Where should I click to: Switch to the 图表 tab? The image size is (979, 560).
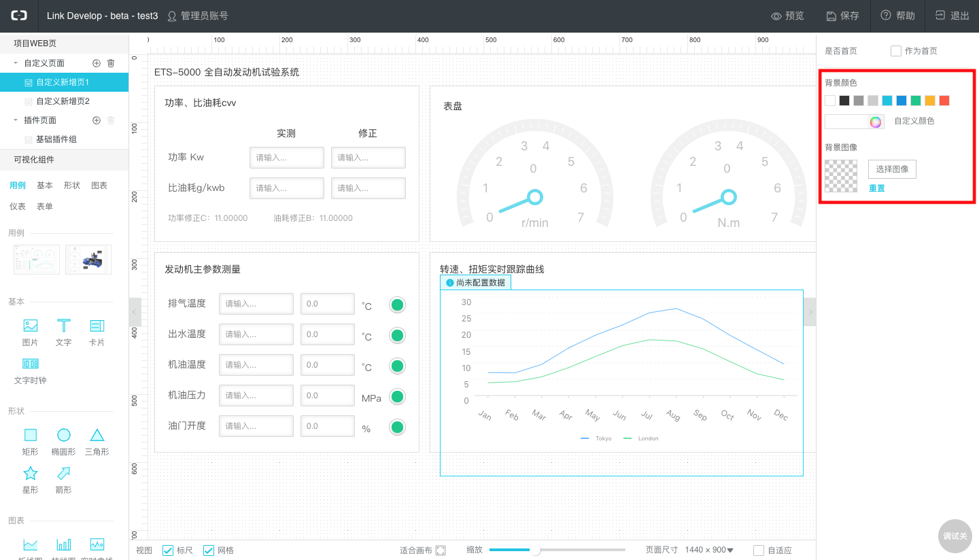(99, 186)
